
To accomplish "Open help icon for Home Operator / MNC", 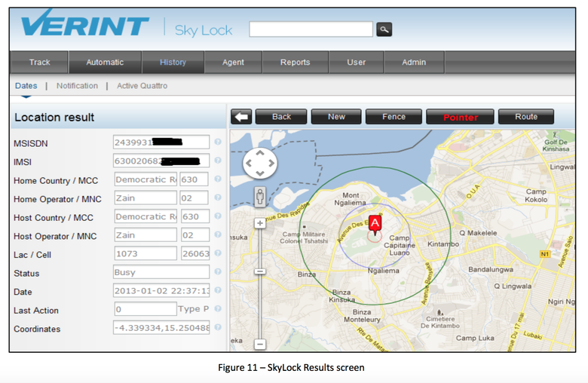I will (218, 198).
